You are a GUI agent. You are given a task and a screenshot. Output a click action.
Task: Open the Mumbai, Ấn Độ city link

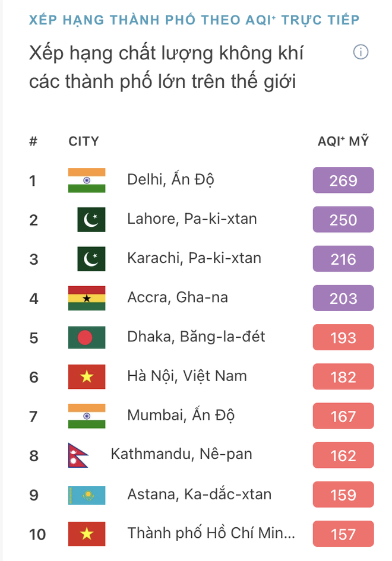(x=181, y=415)
